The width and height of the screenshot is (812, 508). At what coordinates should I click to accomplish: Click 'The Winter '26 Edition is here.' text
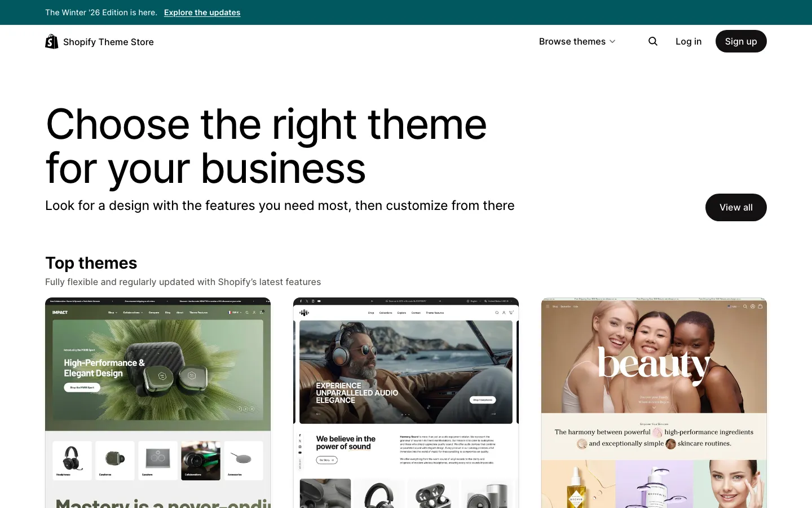(x=101, y=12)
